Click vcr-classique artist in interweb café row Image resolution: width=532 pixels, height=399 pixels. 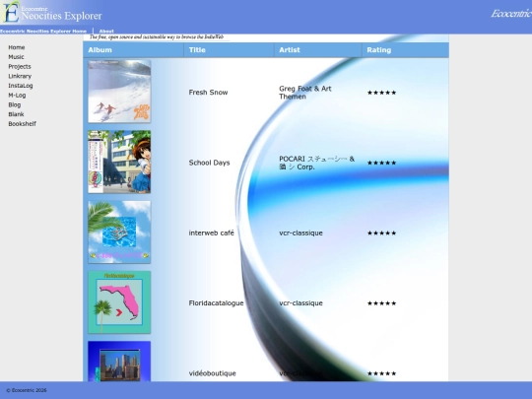click(x=300, y=233)
